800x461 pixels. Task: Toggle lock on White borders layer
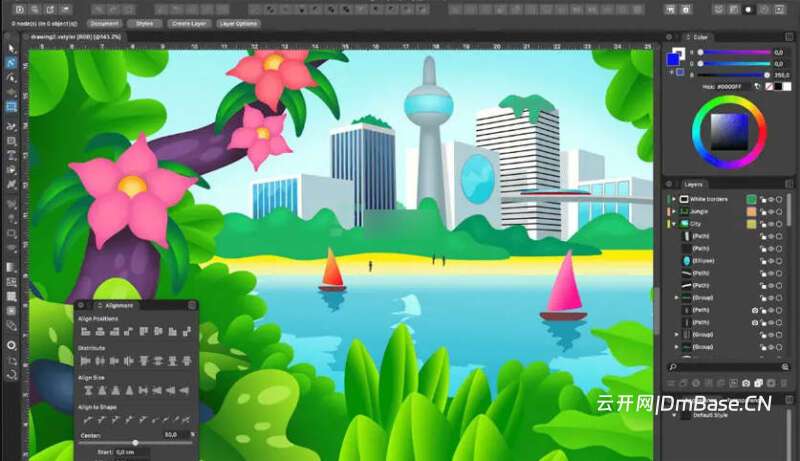tap(763, 199)
